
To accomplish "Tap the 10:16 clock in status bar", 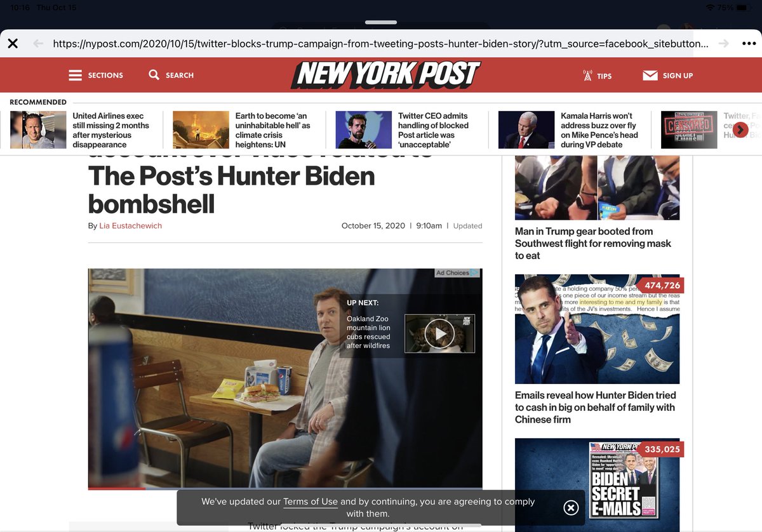I will [20, 7].
